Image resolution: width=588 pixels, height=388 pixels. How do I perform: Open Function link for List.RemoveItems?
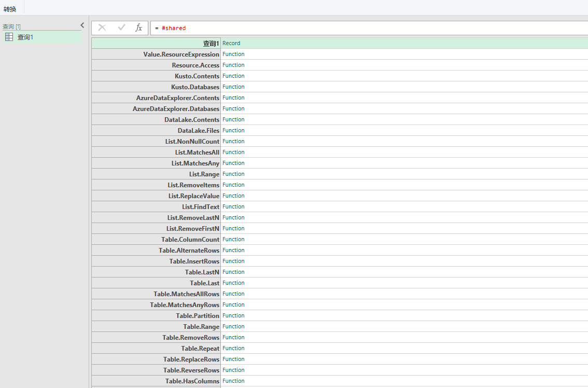233,185
